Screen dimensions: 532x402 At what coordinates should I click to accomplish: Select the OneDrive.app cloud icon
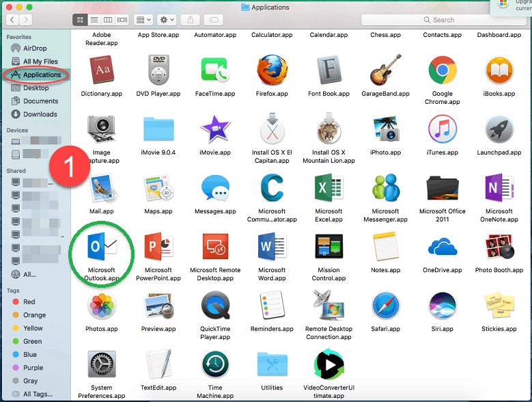click(x=443, y=247)
